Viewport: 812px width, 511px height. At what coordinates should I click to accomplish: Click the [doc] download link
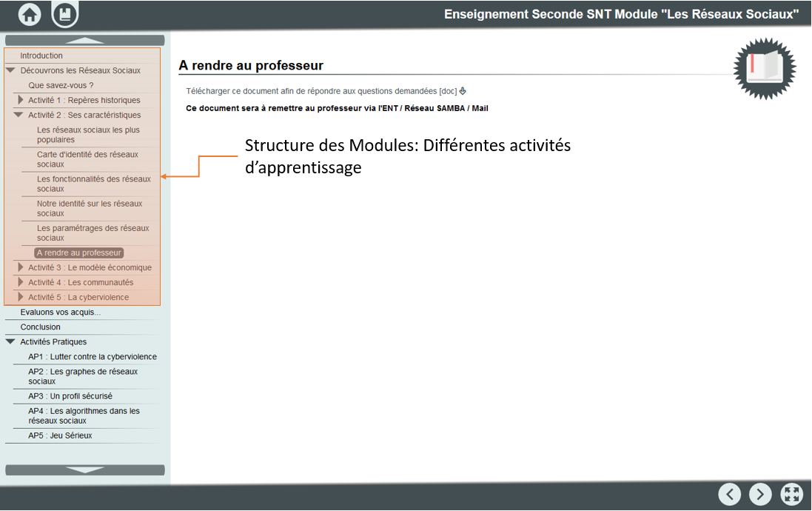[448, 91]
